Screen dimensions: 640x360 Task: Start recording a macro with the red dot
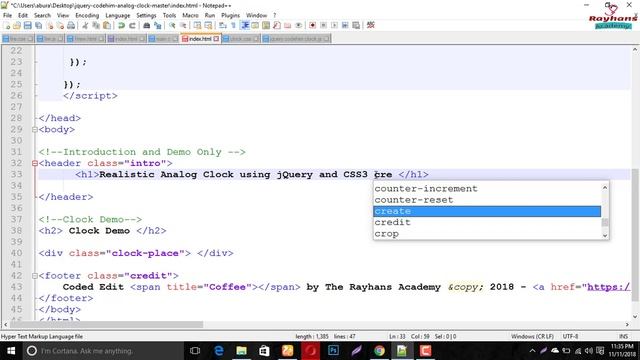(x=313, y=25)
